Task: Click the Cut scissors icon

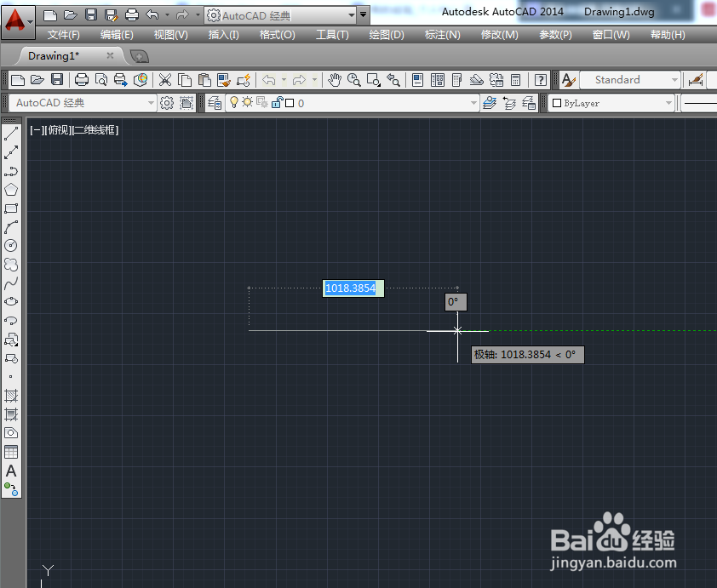Action: click(x=164, y=80)
